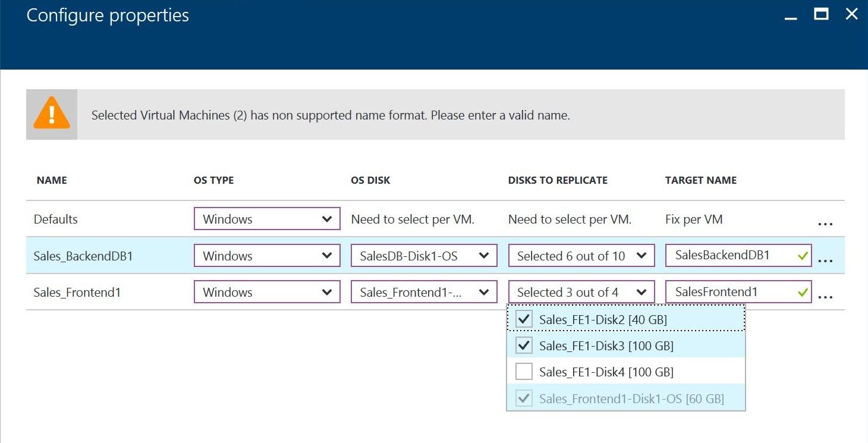Open the ellipsis options for the Defaults row
Image resolution: width=868 pixels, height=443 pixels.
coord(826,224)
